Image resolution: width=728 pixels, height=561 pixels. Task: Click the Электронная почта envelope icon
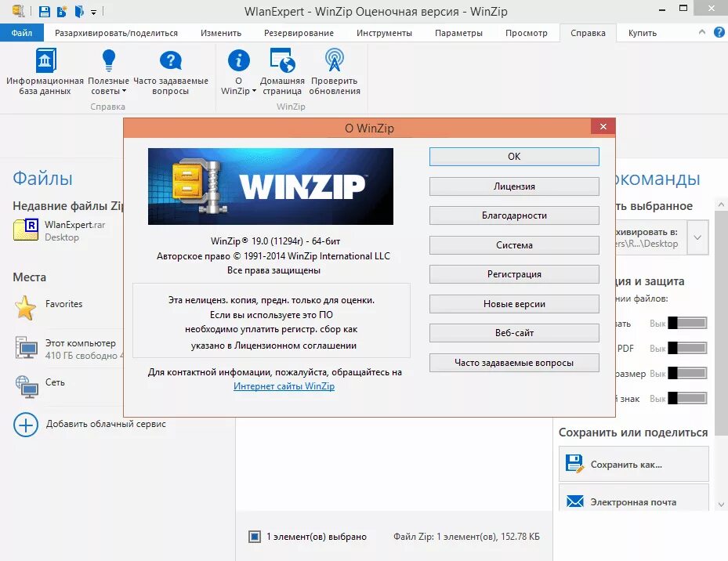[574, 501]
